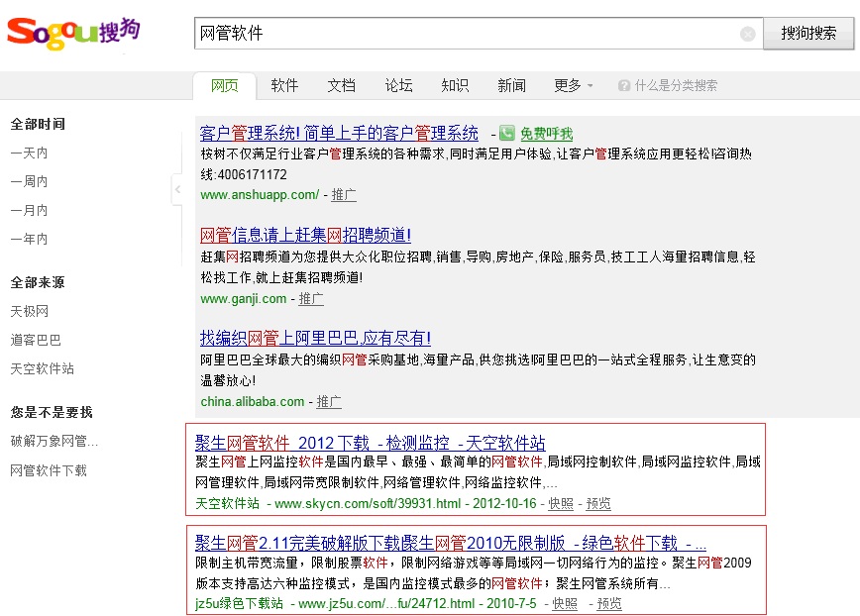Viewport: 860px width, 616px height.
Task: Open the 网管信息请上赶集网招聘频道 result
Action: [305, 235]
